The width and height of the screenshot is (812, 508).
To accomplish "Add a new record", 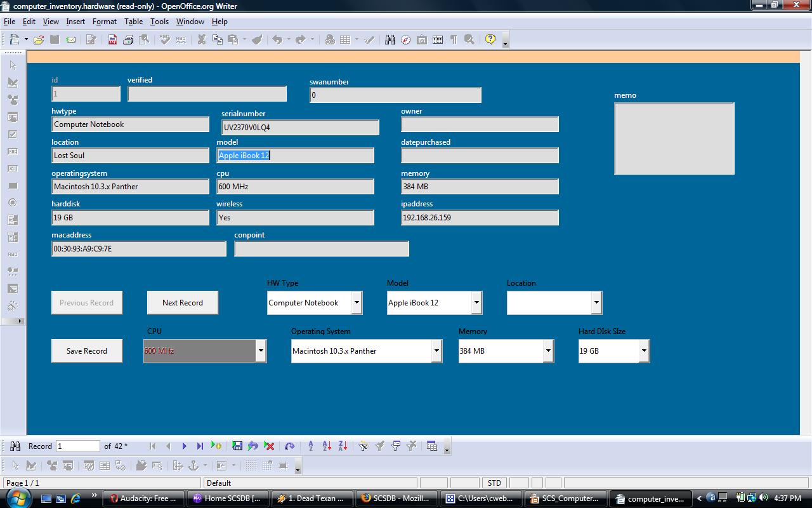I will click(x=216, y=446).
